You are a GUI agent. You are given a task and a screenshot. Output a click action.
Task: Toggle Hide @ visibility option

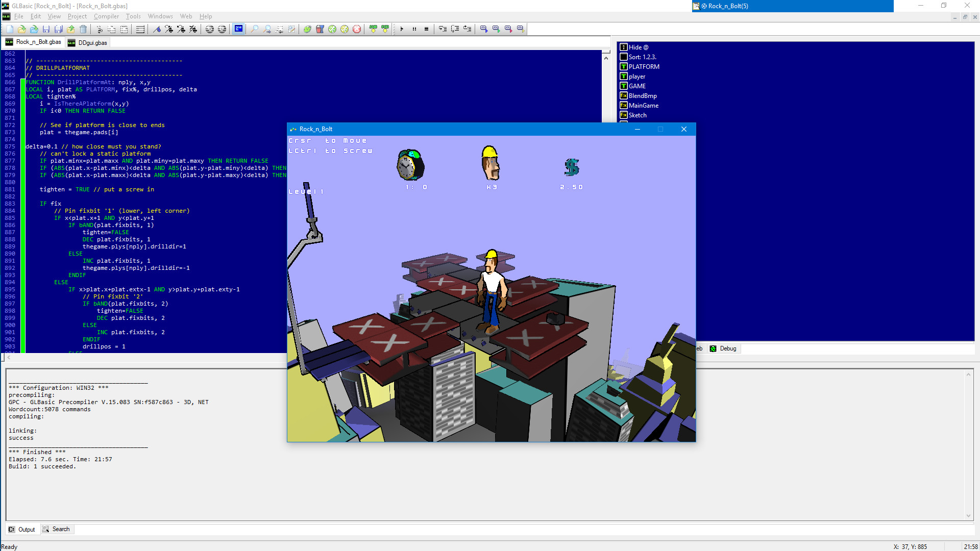624,46
